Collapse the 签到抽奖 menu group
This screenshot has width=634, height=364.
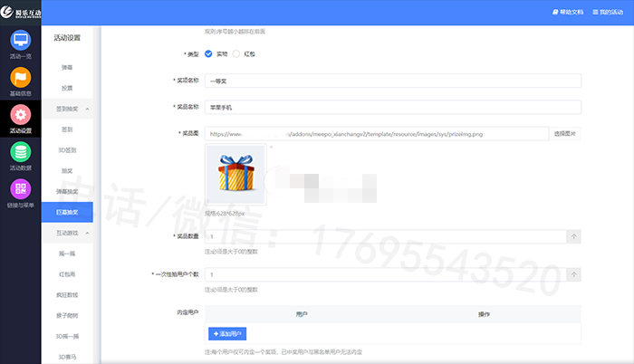pyautogui.click(x=67, y=109)
